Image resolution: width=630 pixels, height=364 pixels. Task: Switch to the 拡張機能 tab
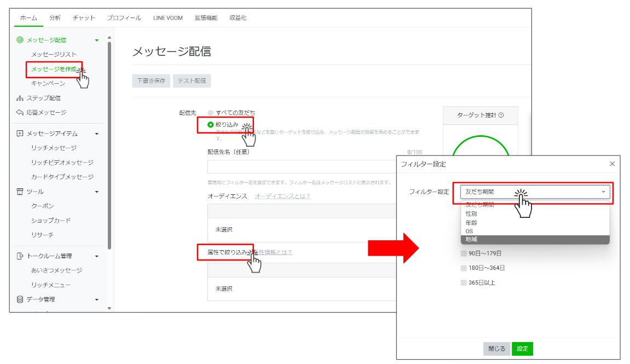(206, 18)
